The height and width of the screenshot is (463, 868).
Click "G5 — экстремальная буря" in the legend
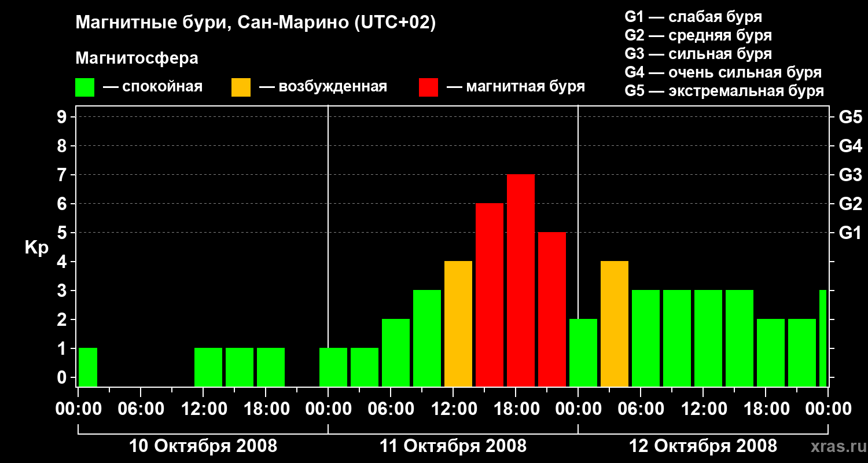tap(724, 91)
